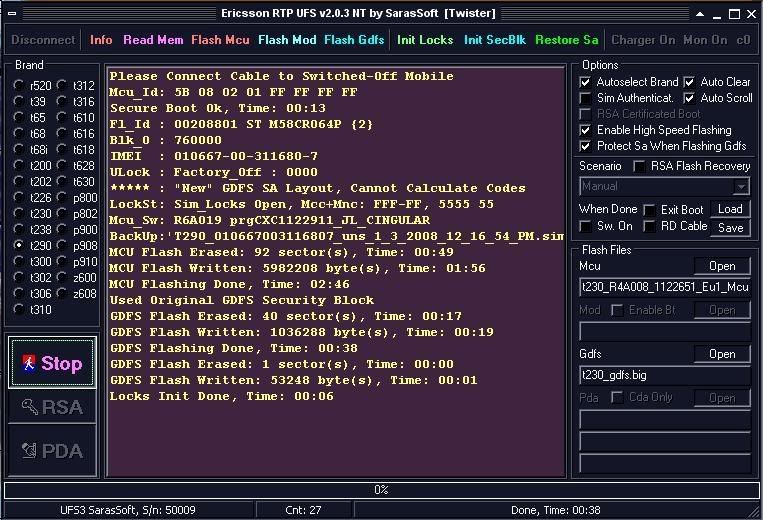763x520 pixels.
Task: Click Init Locks in the toolbar
Action: (425, 40)
